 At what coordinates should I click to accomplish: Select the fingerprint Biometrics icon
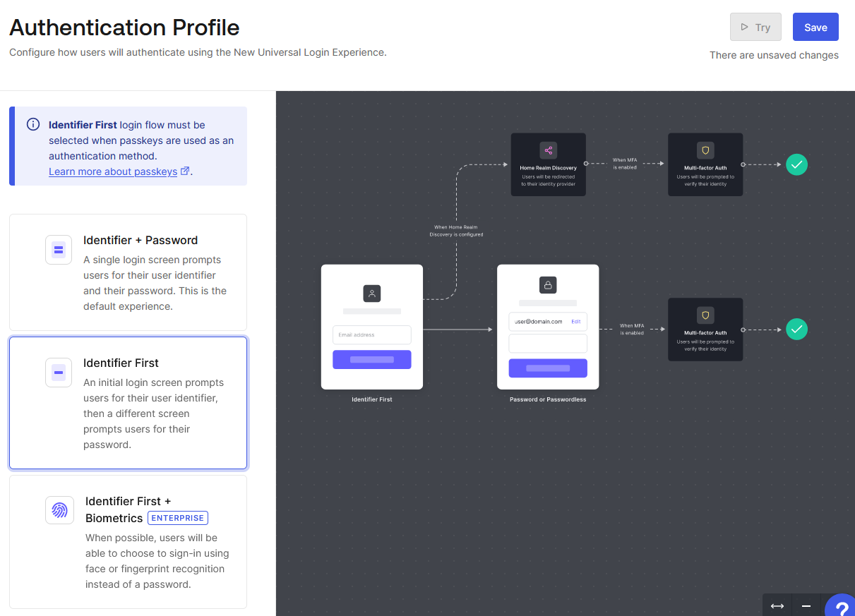[59, 509]
